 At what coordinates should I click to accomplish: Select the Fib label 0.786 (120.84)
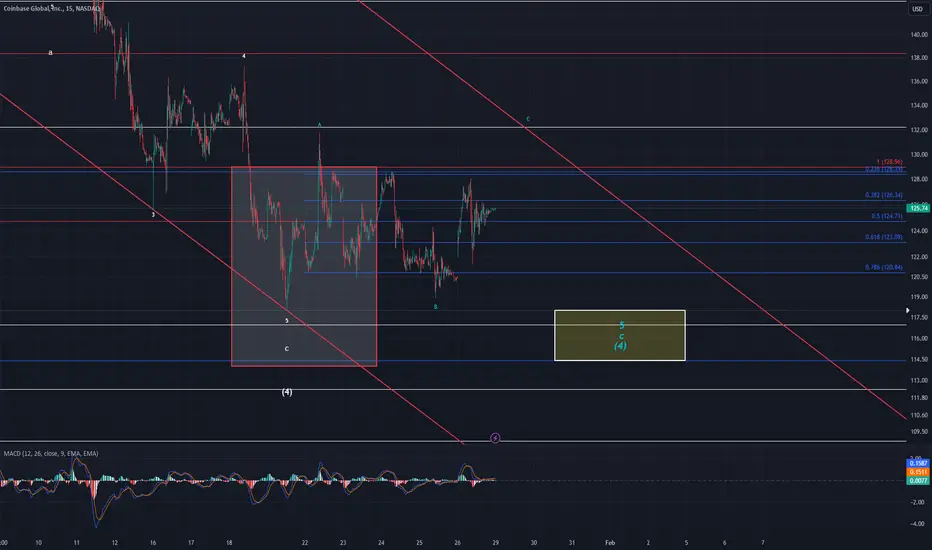pos(884,268)
